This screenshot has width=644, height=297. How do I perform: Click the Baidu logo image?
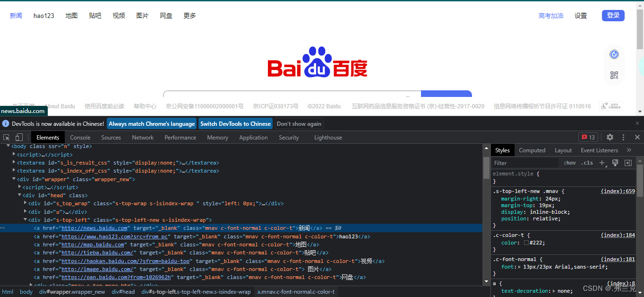click(318, 61)
